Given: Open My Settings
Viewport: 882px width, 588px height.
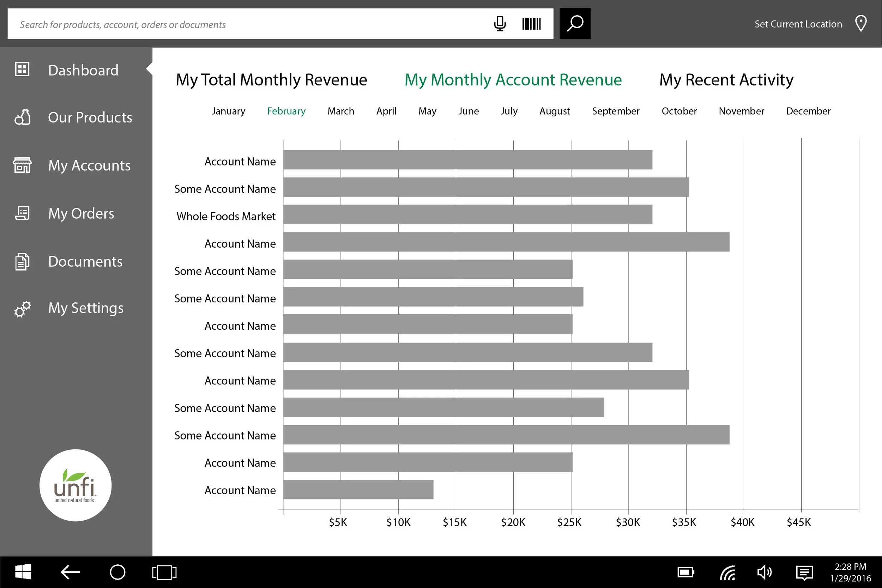Looking at the screenshot, I should click(85, 308).
